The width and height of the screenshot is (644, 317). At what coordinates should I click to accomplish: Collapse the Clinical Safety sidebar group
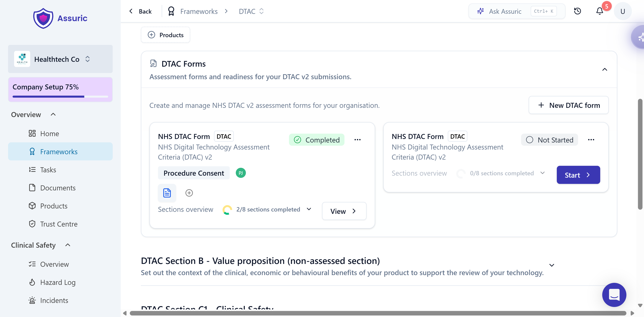tap(68, 245)
